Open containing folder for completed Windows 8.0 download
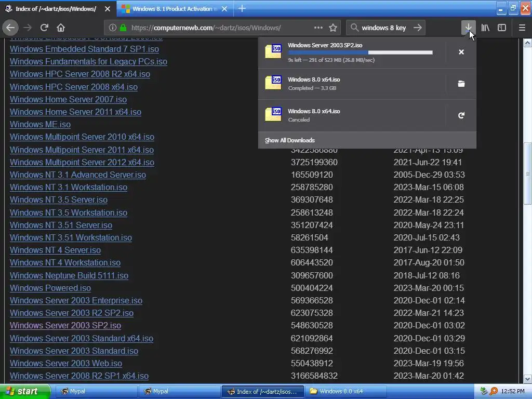This screenshot has width=532, height=399. coord(461,84)
